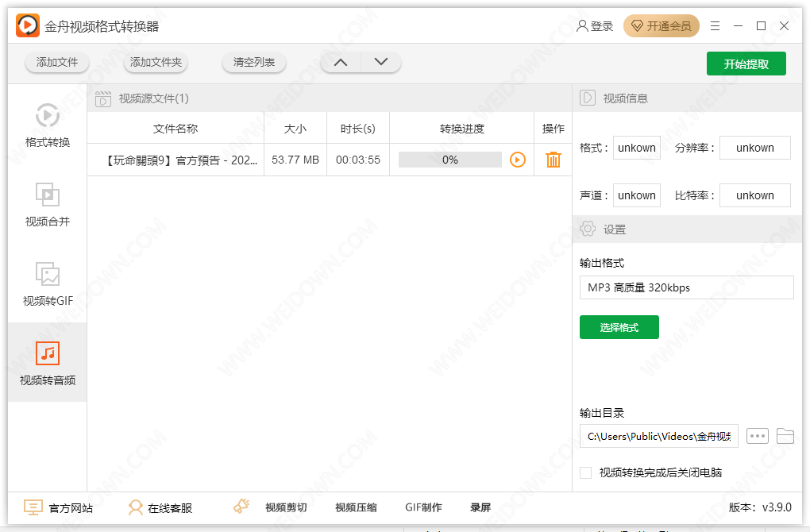Delete the file with the trash icon
Screen dimensions: 810x532
tap(553, 160)
